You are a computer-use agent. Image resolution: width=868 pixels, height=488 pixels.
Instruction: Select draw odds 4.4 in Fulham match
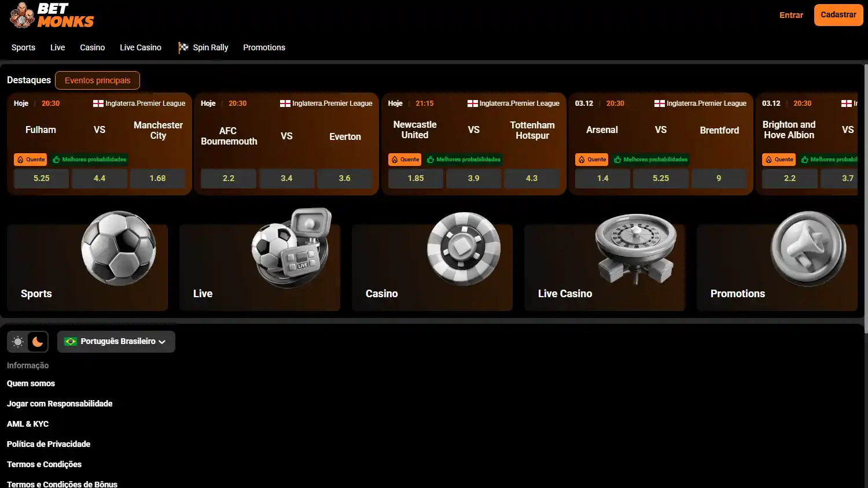(x=100, y=179)
